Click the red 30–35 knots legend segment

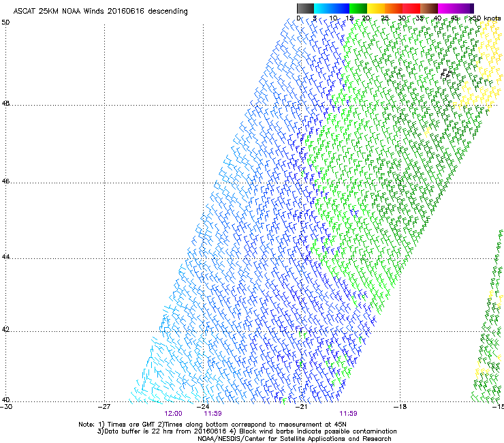(x=411, y=8)
